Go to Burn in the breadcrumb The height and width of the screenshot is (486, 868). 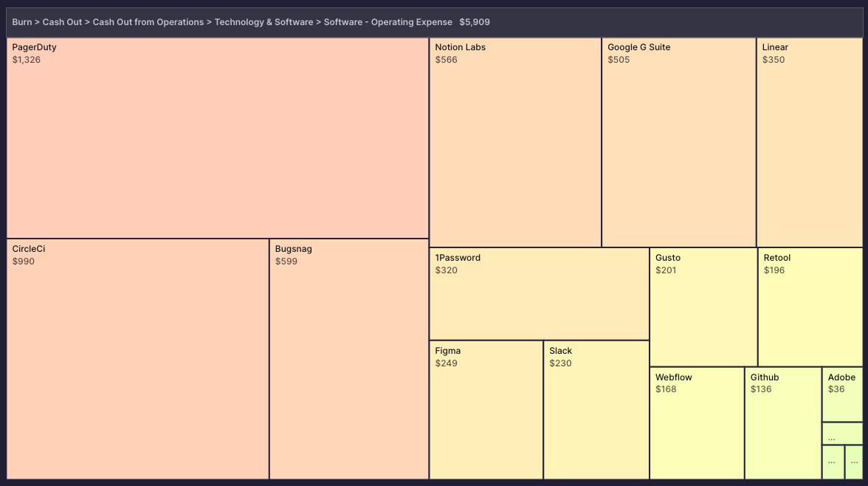pos(22,22)
